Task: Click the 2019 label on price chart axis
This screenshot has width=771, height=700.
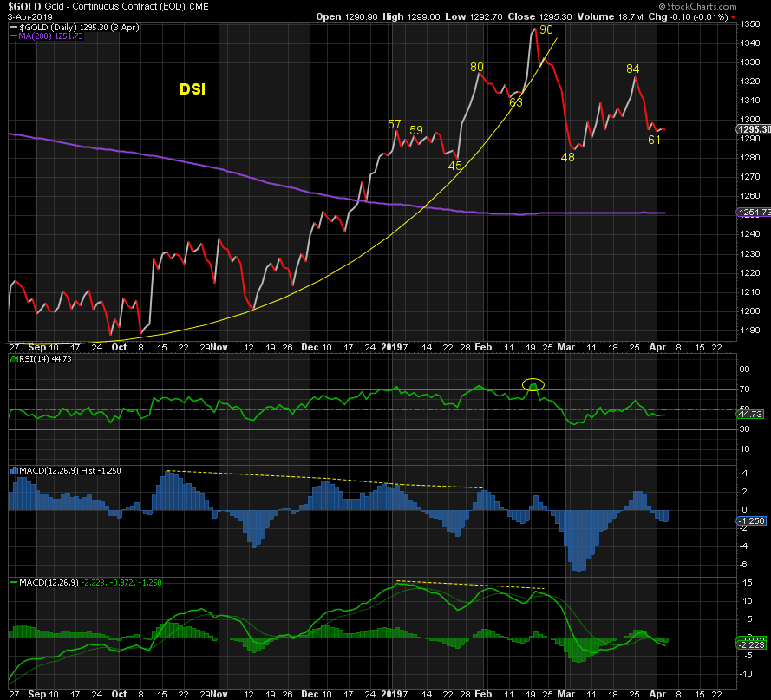Action: click(x=393, y=346)
